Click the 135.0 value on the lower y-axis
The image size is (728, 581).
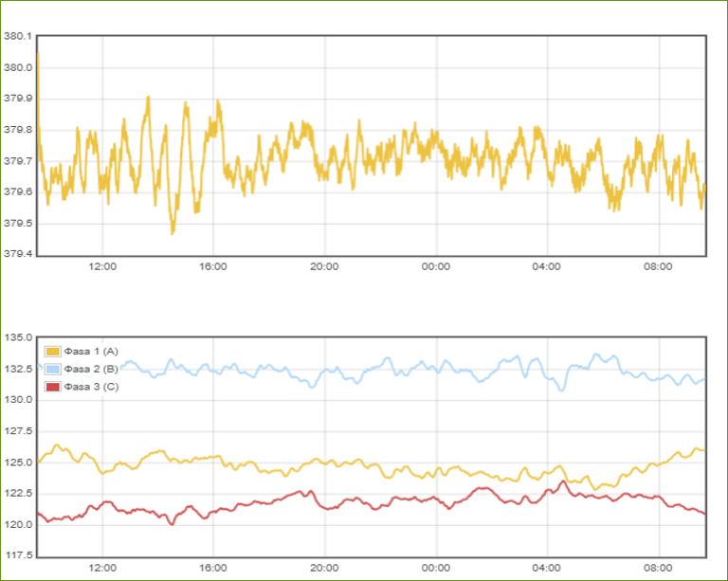tap(19, 337)
